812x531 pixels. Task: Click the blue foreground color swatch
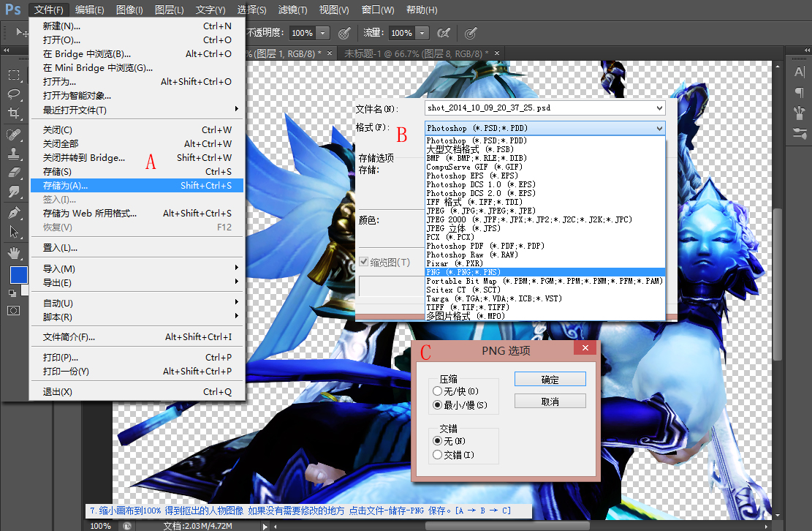click(x=19, y=274)
